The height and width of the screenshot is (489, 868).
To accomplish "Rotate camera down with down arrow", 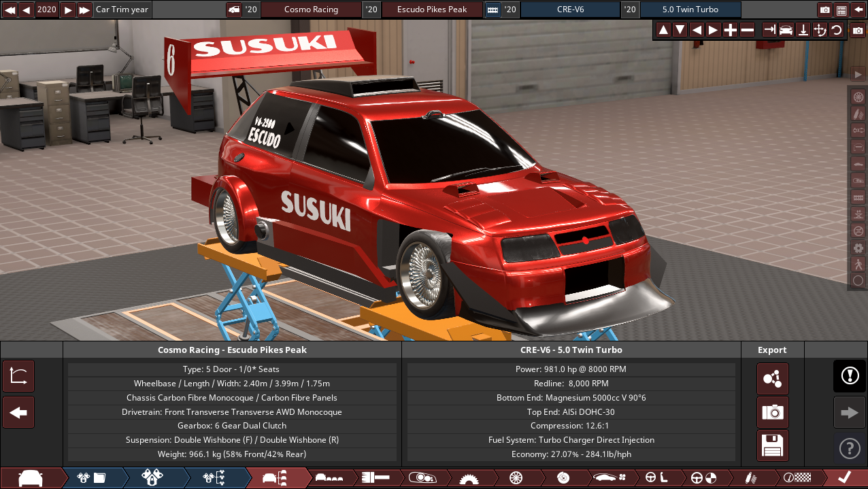I will click(x=680, y=30).
